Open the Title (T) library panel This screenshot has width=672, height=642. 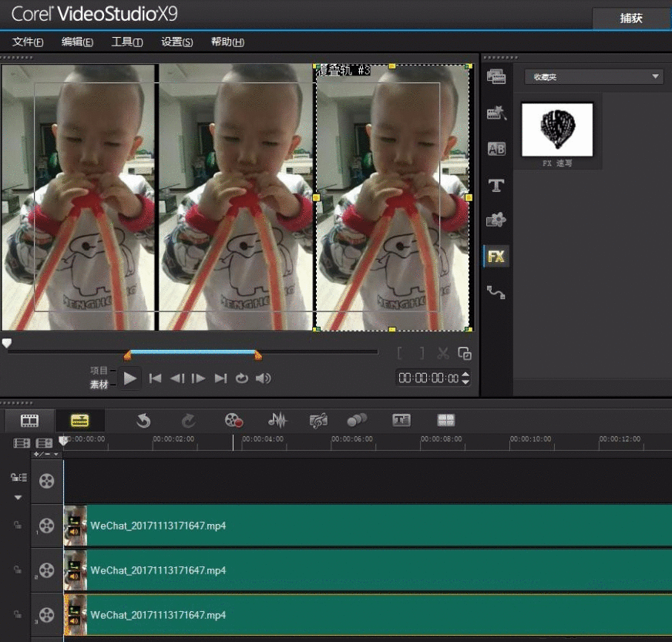click(496, 185)
